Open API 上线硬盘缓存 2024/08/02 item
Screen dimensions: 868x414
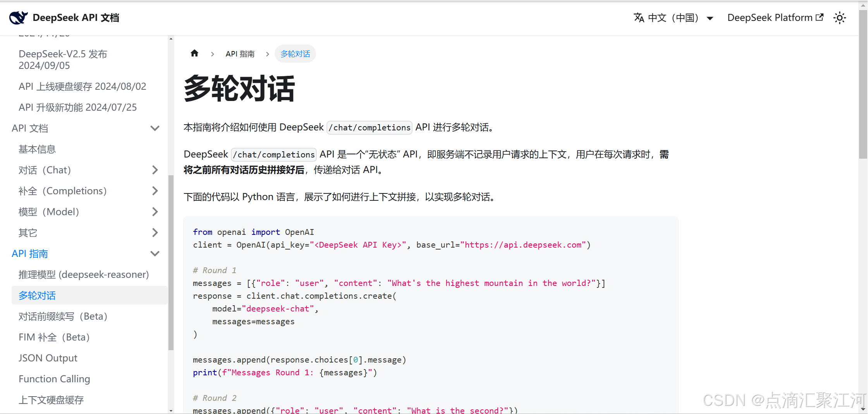click(x=83, y=86)
